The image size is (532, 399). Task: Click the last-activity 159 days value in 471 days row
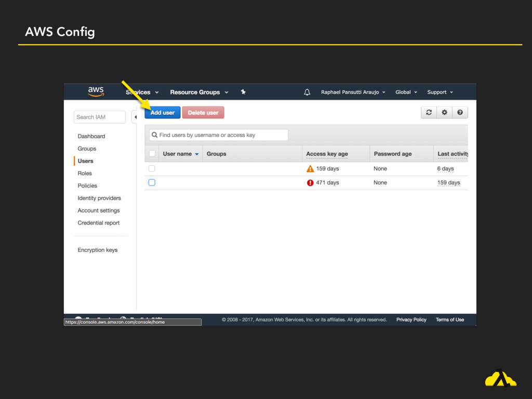pyautogui.click(x=448, y=182)
